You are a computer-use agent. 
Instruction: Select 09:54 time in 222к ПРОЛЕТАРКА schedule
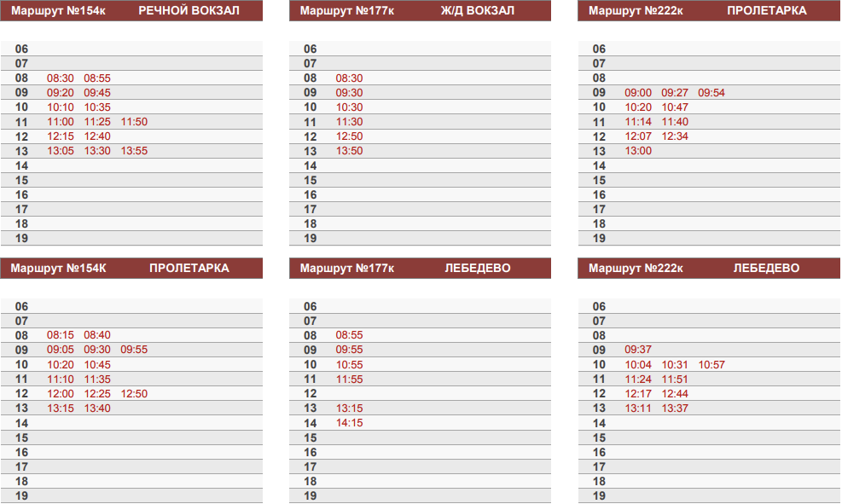tap(711, 93)
